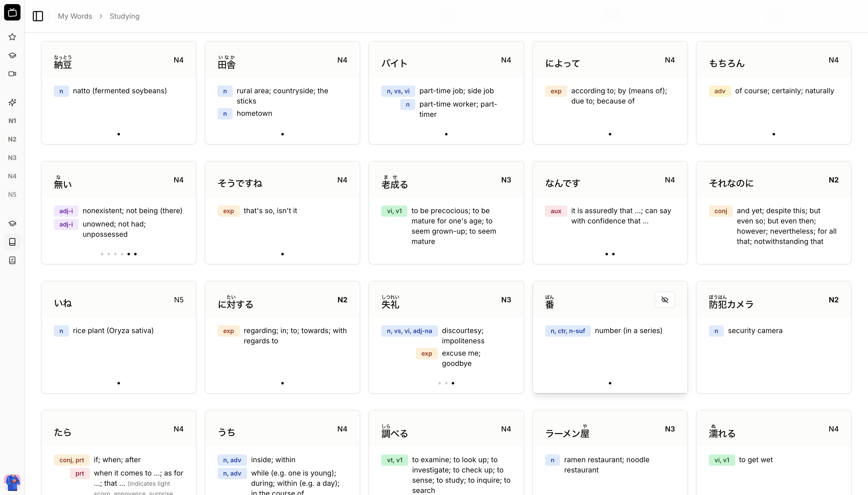
Task: Click the TV app logo icon
Action: 12,12
